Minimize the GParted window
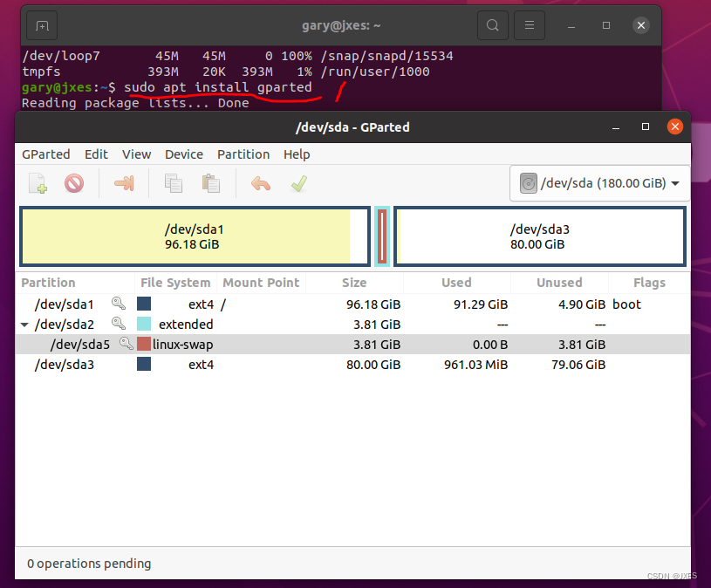This screenshot has width=711, height=588. click(x=616, y=127)
